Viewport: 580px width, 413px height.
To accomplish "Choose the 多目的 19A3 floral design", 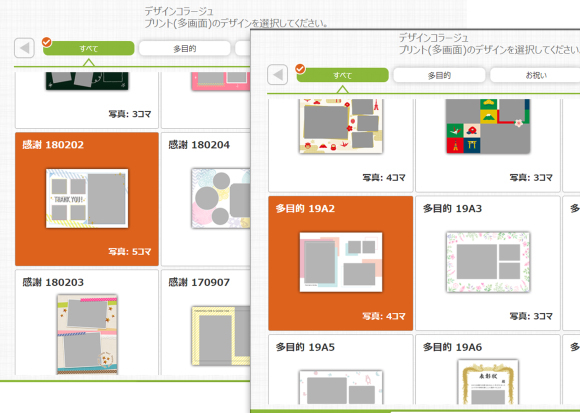I will point(488,263).
